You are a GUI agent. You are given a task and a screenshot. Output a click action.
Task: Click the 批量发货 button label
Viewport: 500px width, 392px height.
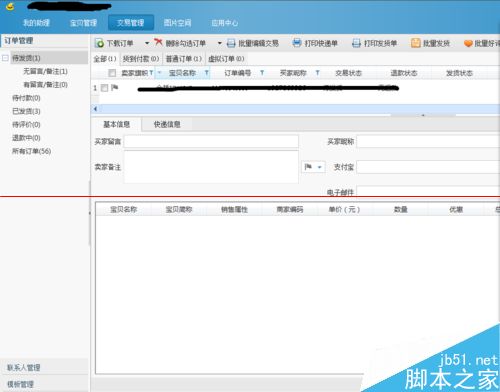click(436, 43)
